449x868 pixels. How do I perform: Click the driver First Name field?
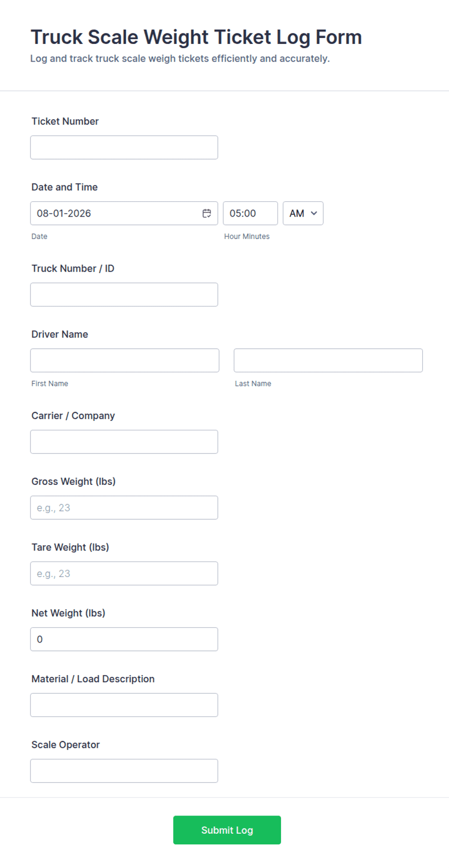(125, 360)
